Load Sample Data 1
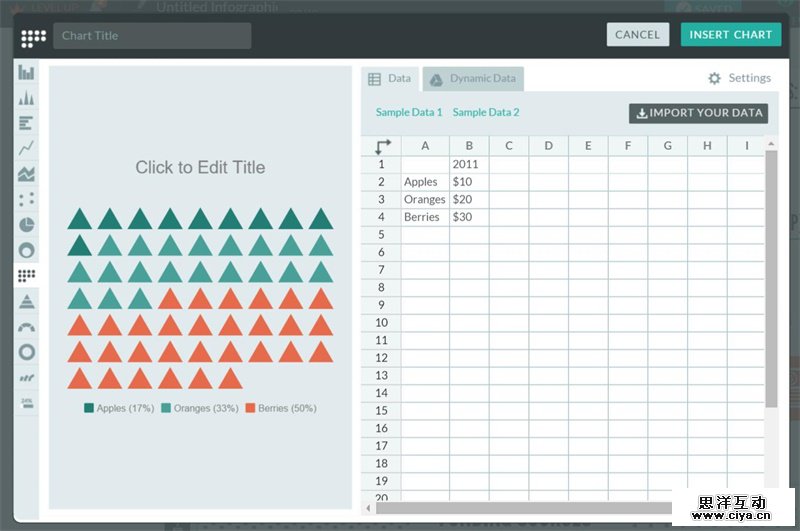 [409, 113]
